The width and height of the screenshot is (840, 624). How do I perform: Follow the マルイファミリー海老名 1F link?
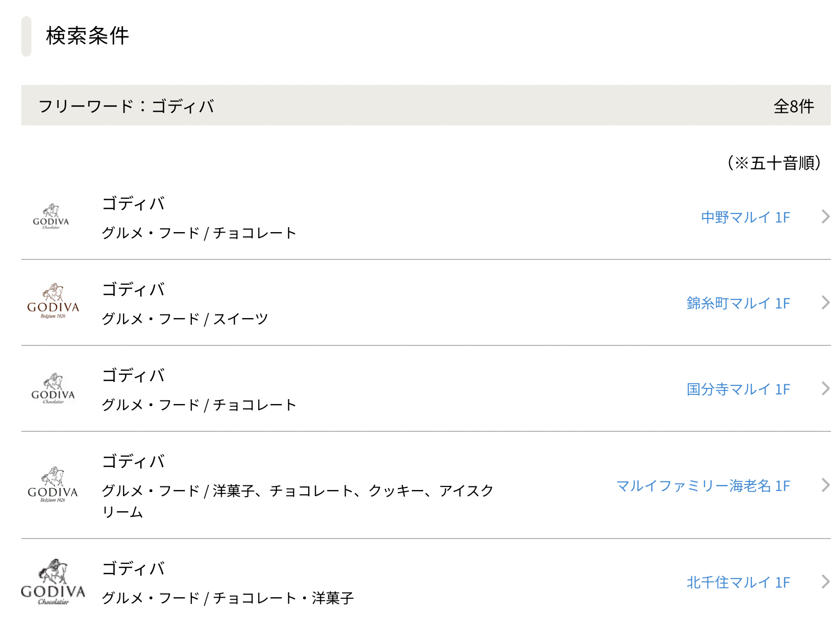point(703,486)
